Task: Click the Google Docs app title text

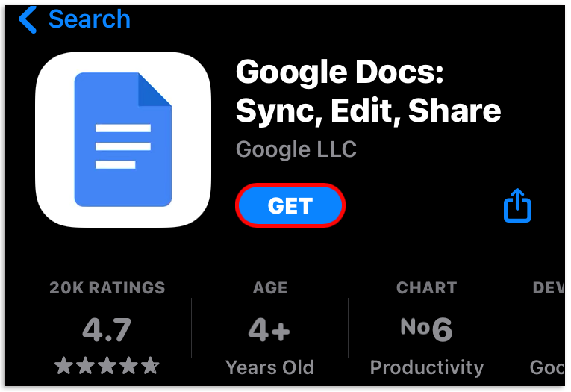Action: (x=368, y=92)
